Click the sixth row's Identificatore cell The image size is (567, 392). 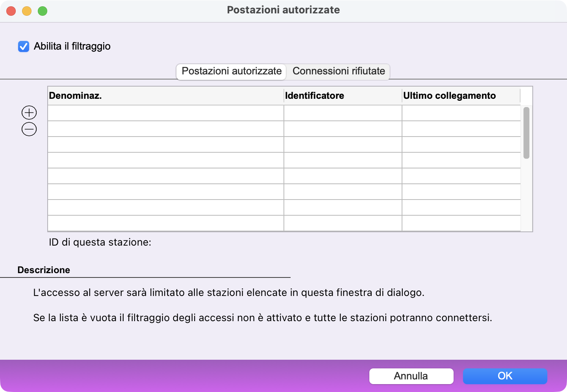coord(343,192)
